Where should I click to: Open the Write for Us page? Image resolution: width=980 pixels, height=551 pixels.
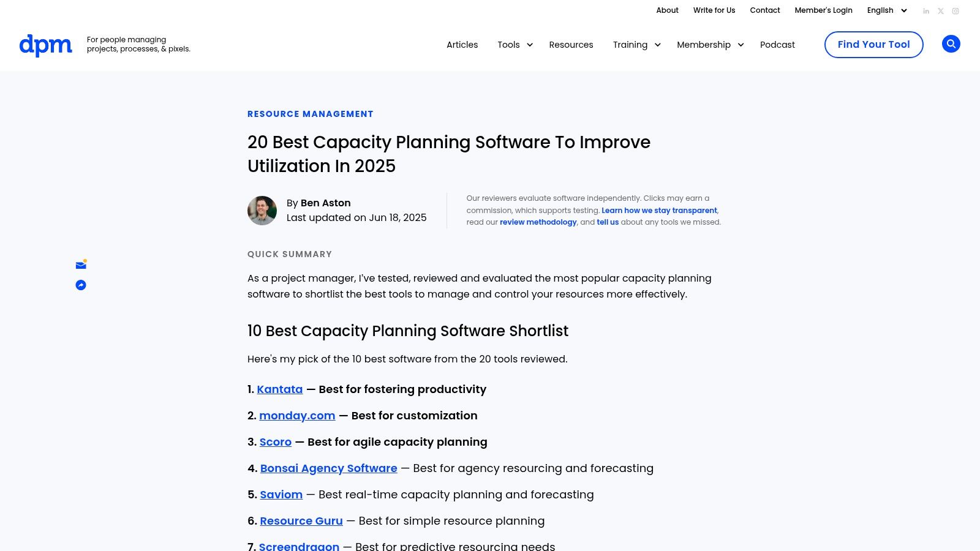click(714, 10)
